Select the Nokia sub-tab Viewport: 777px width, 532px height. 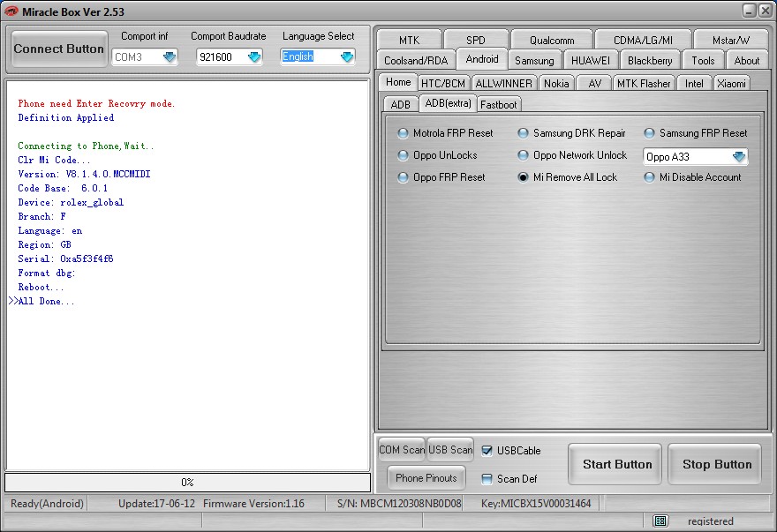(x=556, y=84)
